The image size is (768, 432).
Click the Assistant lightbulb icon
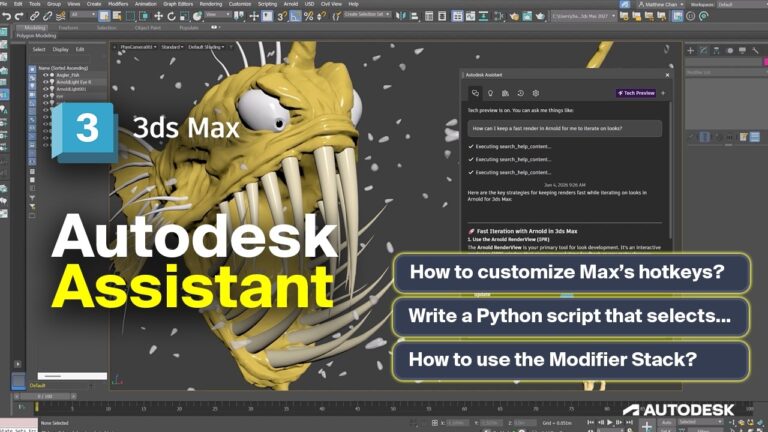(490, 93)
